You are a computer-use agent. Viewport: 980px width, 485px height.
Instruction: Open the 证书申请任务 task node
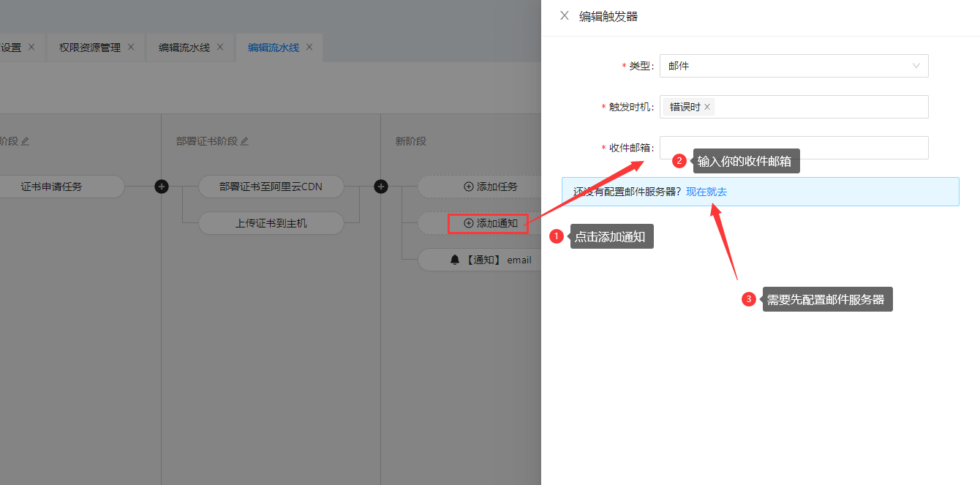tap(51, 187)
